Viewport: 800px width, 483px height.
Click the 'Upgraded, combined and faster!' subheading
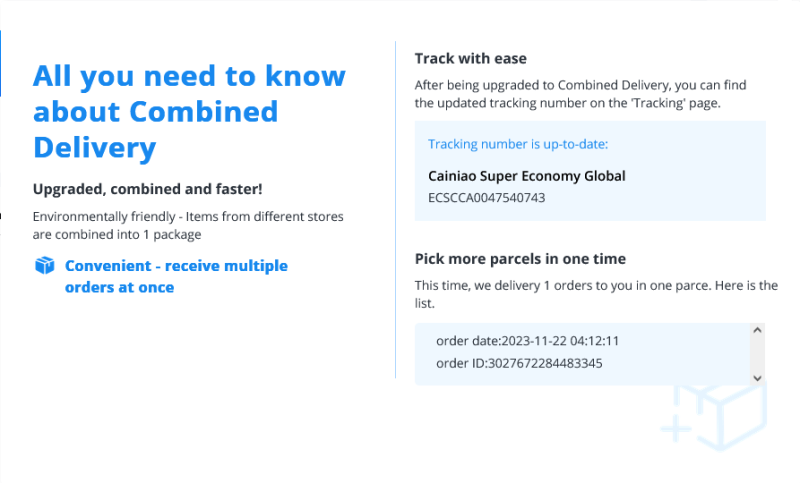[x=148, y=189]
